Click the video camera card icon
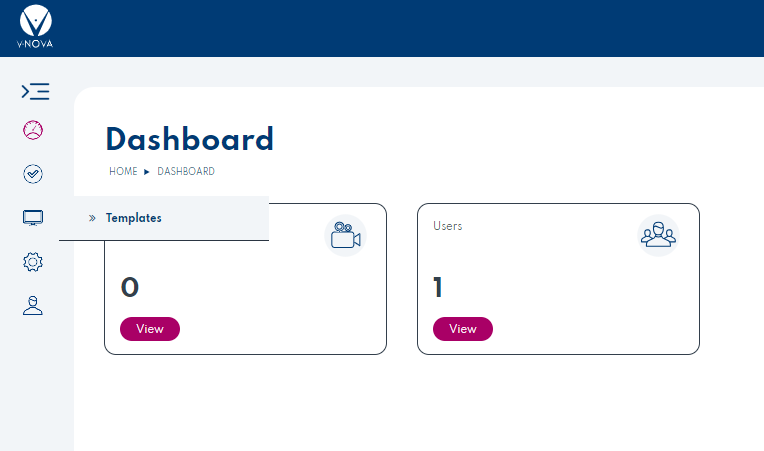764x451 pixels. coord(345,236)
